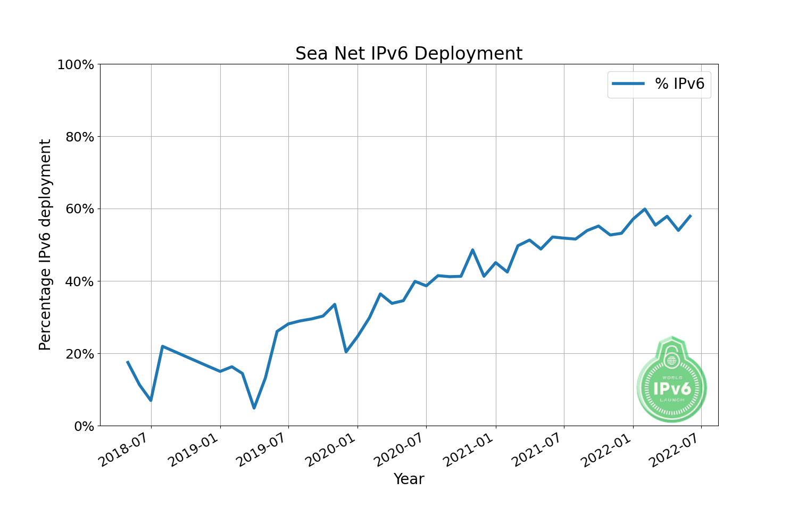Viewport: 798px width, 532px height.
Task: Click the blue line sample in legend
Action: [628, 84]
